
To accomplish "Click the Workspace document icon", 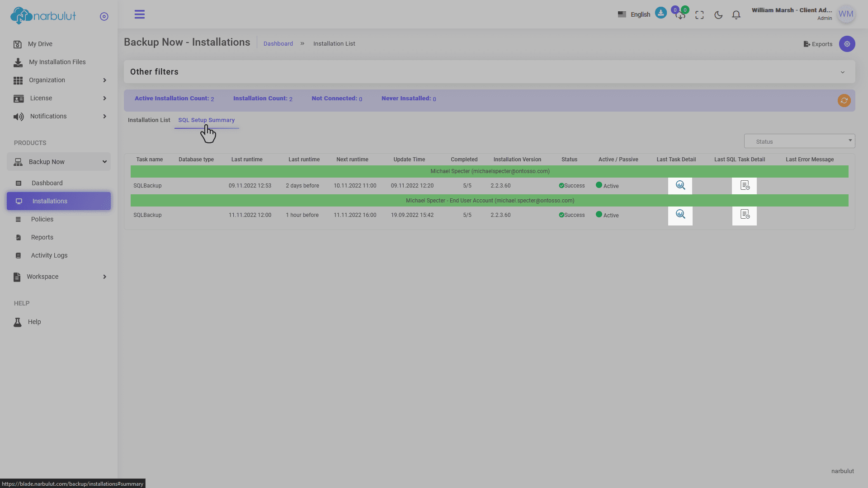I will point(17,277).
